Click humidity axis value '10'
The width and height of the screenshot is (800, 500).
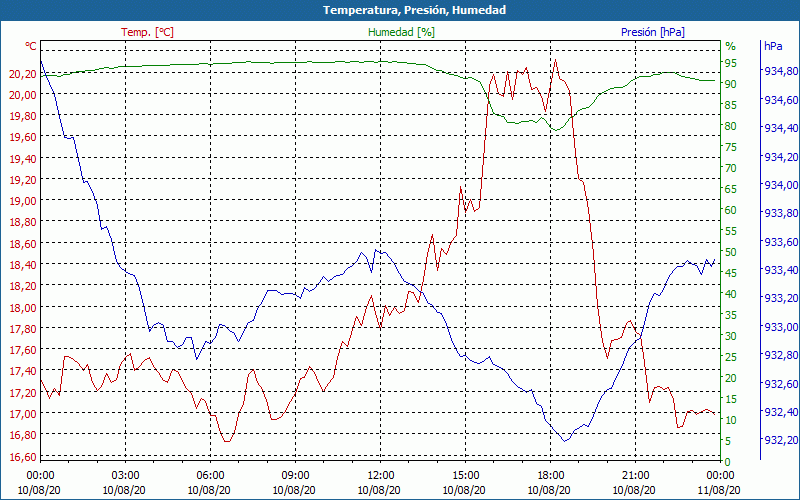[731, 420]
